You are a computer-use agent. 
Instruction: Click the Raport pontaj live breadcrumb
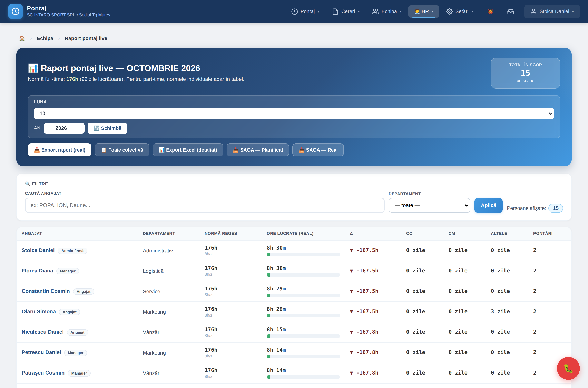coord(86,38)
